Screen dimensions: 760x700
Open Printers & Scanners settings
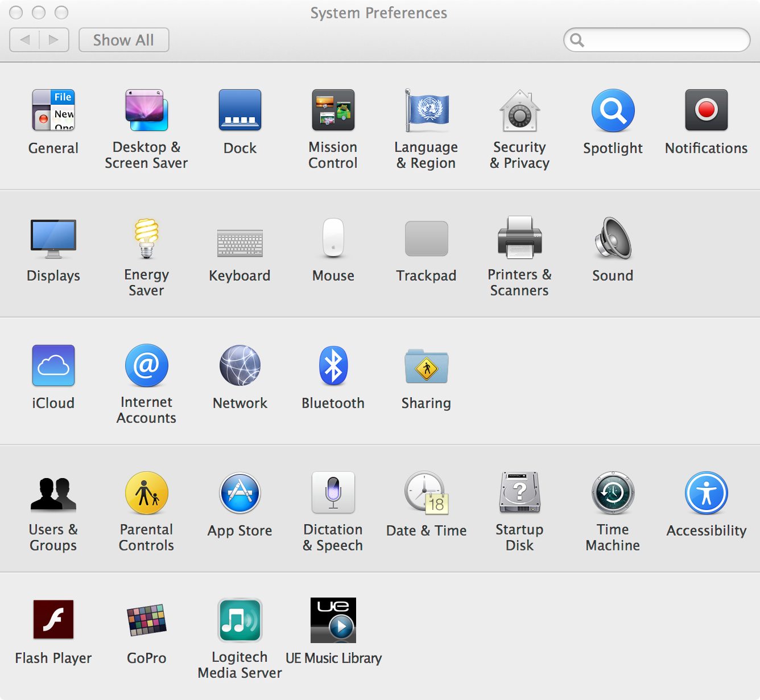[519, 238]
